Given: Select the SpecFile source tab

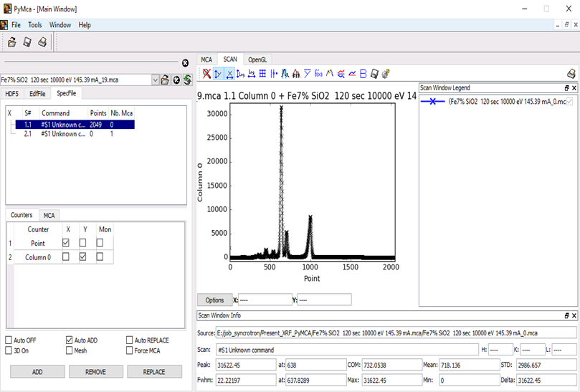Looking at the screenshot, I should coord(67,93).
